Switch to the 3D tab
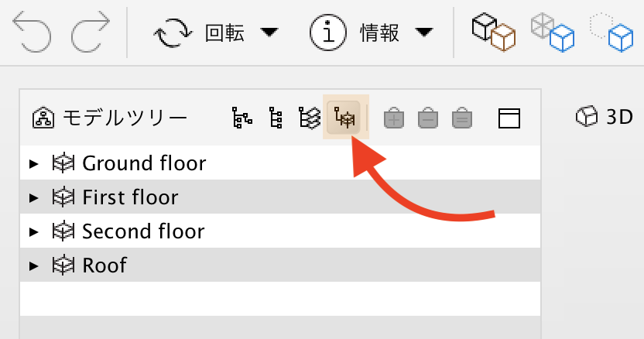Screen dimensions: 644x339 [x=605, y=117]
